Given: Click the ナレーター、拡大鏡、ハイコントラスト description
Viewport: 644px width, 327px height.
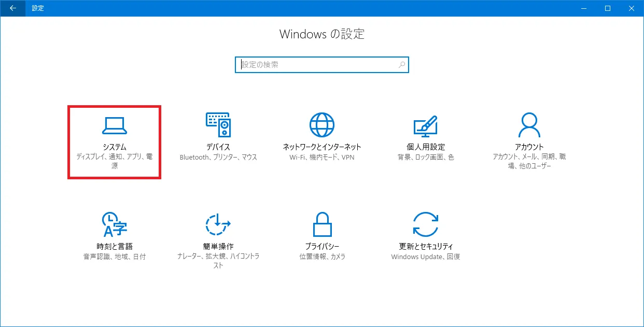Looking at the screenshot, I should pyautogui.click(x=218, y=261).
